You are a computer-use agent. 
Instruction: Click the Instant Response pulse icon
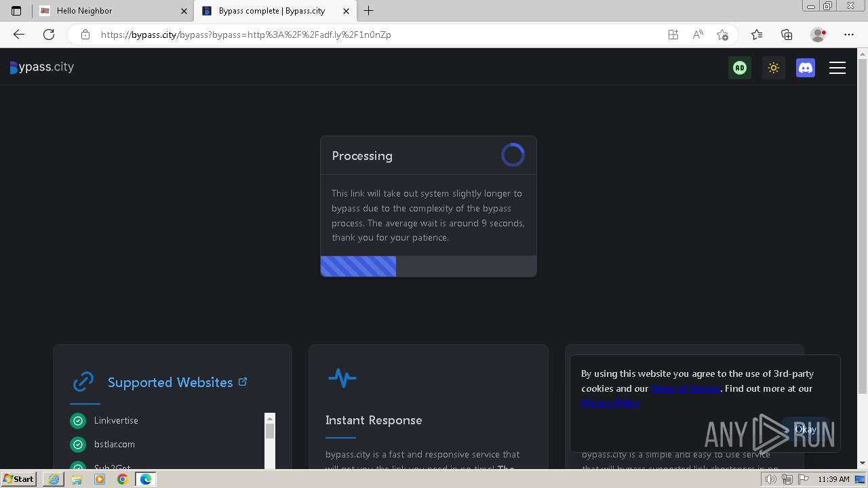point(342,378)
